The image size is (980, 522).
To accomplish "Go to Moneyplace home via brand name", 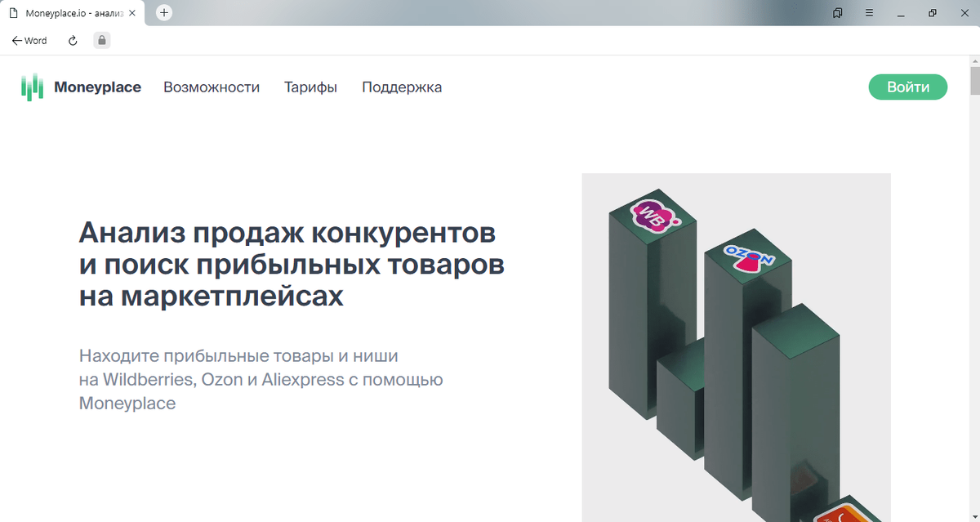I will [97, 87].
